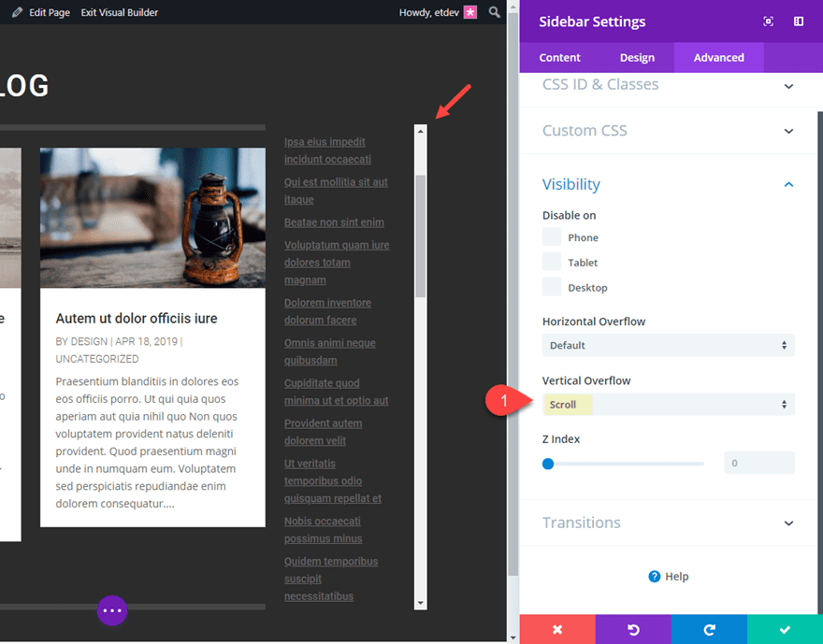The height and width of the screenshot is (644, 823).
Task: Switch to the Design tab
Action: (x=637, y=57)
